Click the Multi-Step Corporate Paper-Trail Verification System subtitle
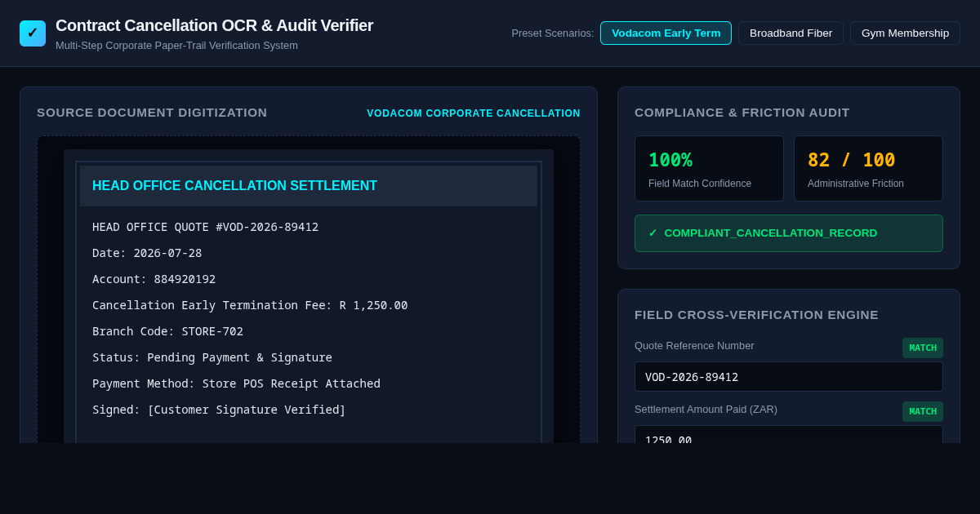The width and height of the screenshot is (980, 514). [x=176, y=46]
